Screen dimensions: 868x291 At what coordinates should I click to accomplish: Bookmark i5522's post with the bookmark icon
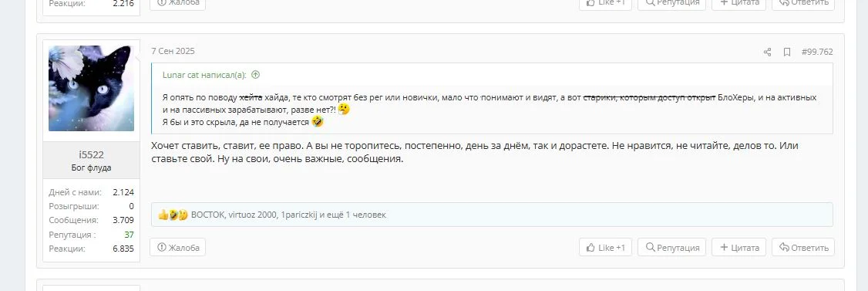tap(786, 52)
